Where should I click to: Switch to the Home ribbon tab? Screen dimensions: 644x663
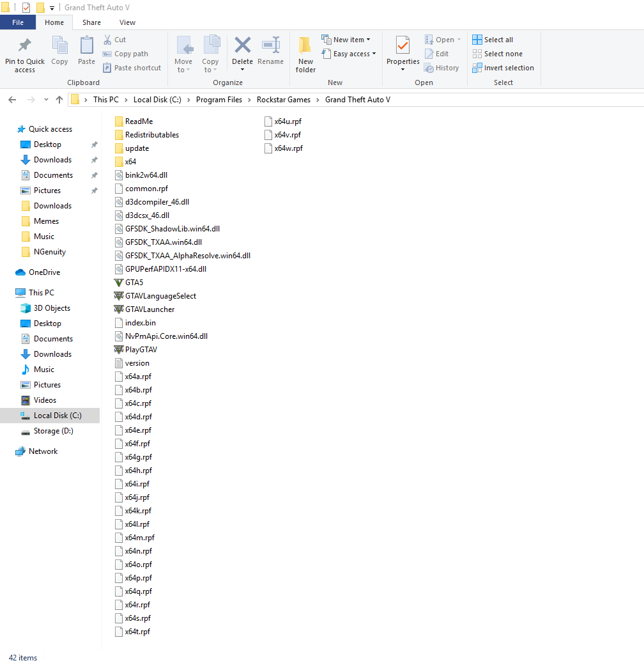pos(54,22)
